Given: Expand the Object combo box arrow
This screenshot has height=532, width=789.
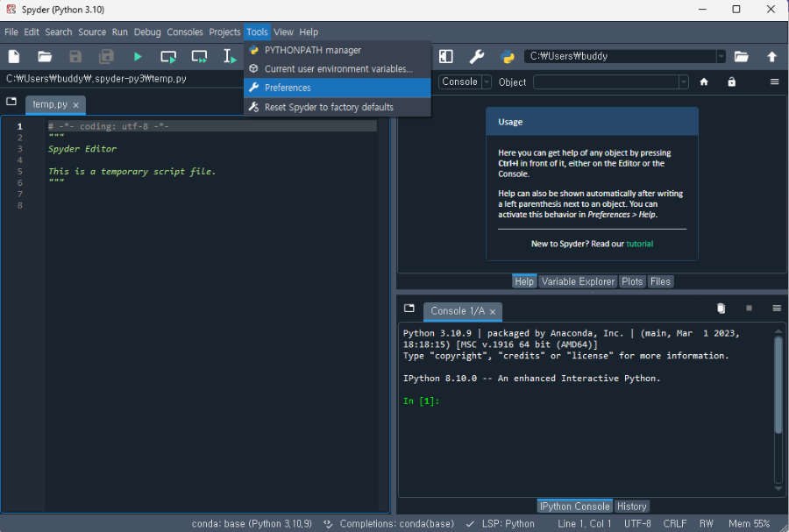Looking at the screenshot, I should coord(683,82).
